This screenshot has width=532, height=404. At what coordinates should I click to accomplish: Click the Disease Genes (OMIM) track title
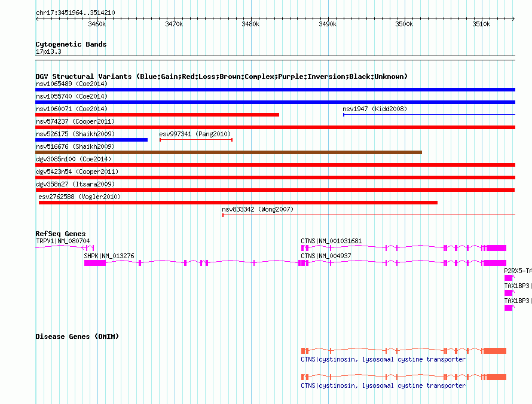(77, 336)
